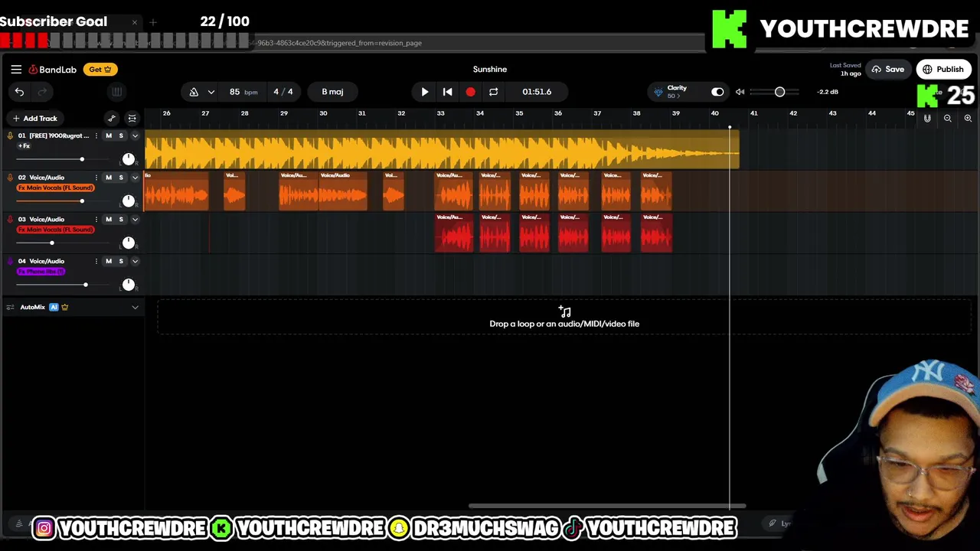The width and height of the screenshot is (980, 551).
Task: Expand track 02 options chevron
Action: 135,178
